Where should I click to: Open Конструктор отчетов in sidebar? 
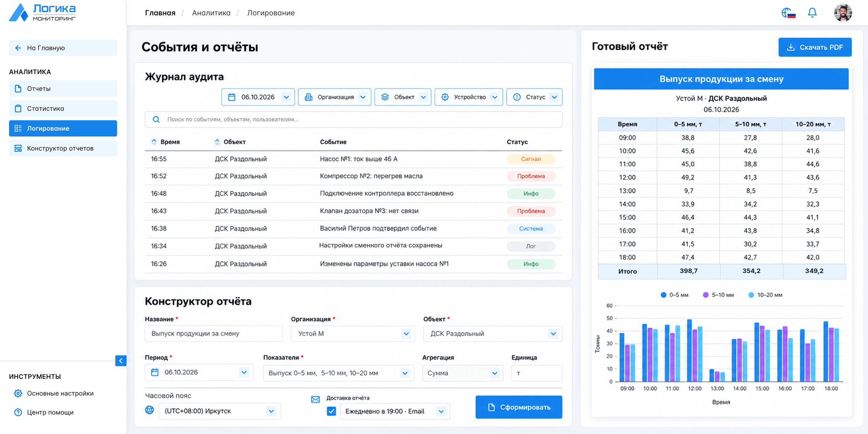(x=63, y=148)
